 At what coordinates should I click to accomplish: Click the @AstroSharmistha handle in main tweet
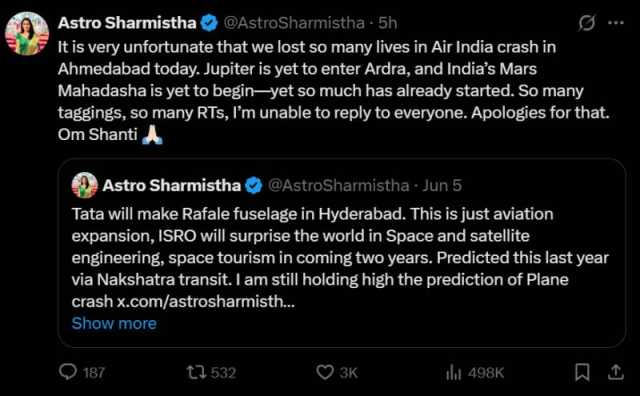tap(294, 23)
